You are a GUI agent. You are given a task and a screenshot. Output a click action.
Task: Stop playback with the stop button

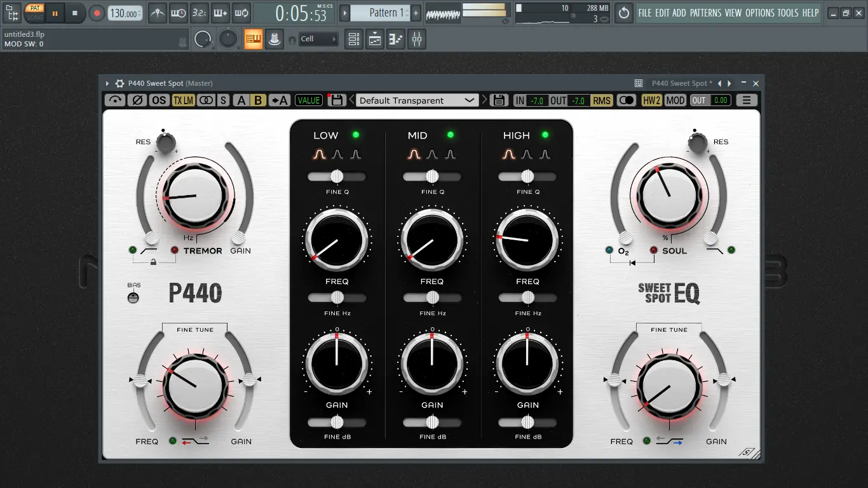pyautogui.click(x=75, y=13)
